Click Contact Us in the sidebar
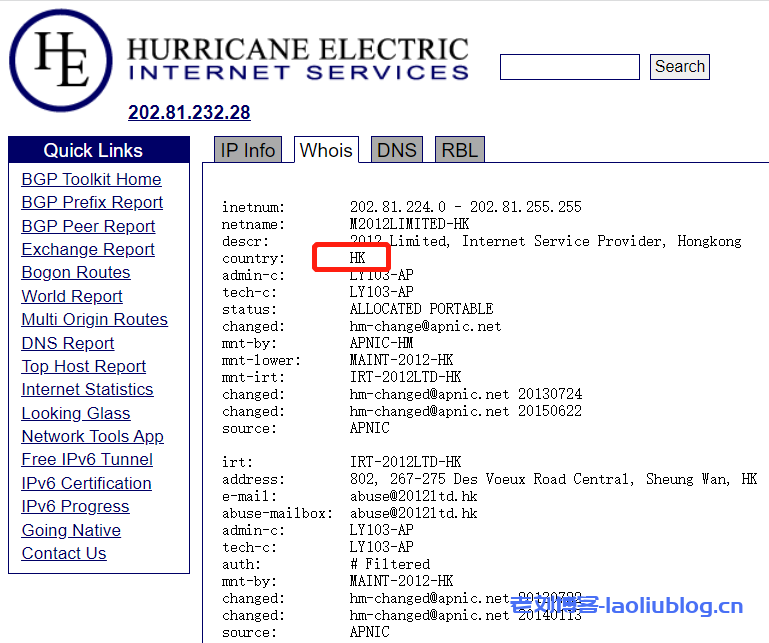 pyautogui.click(x=64, y=553)
